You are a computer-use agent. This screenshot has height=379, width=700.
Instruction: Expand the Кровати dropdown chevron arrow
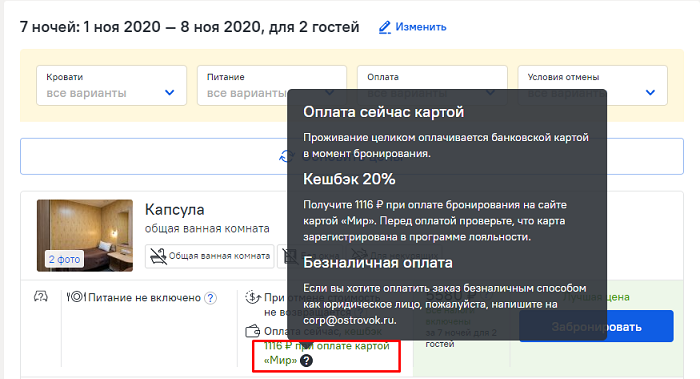(170, 93)
